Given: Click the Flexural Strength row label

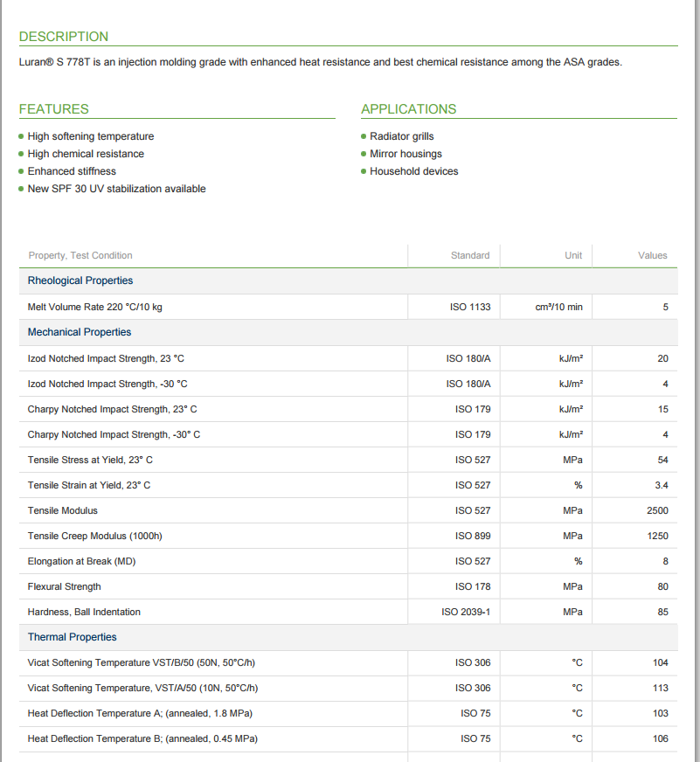Looking at the screenshot, I should point(64,586).
